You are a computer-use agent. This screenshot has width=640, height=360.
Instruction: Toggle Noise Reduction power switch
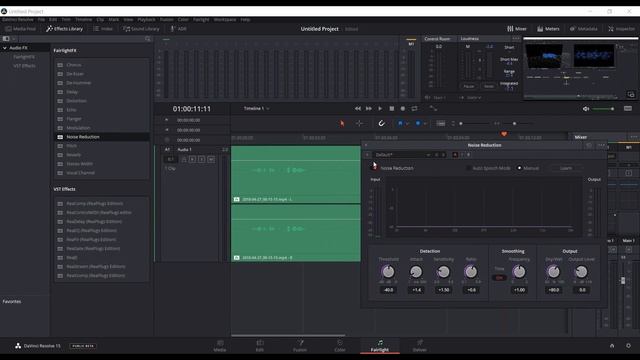coord(375,167)
